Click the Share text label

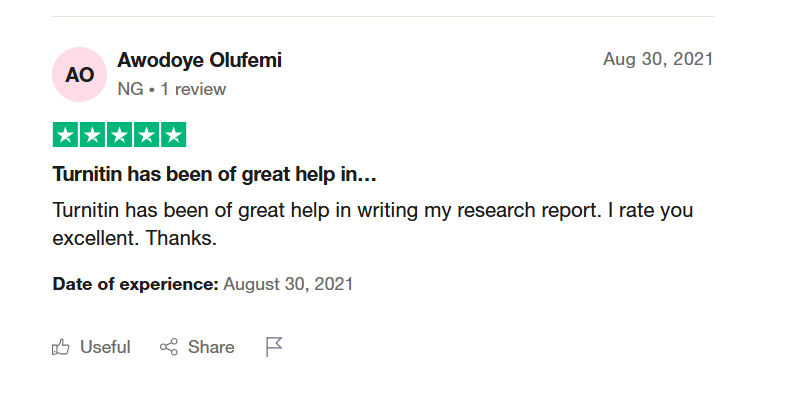[x=211, y=347]
